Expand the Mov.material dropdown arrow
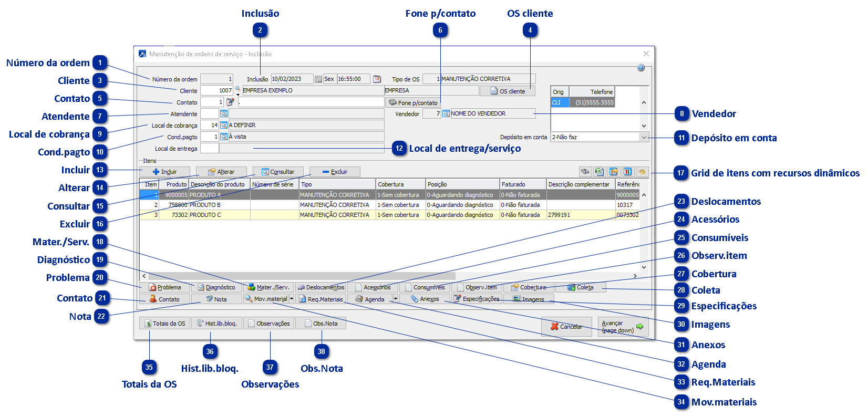The width and height of the screenshot is (868, 417). pyautogui.click(x=291, y=299)
